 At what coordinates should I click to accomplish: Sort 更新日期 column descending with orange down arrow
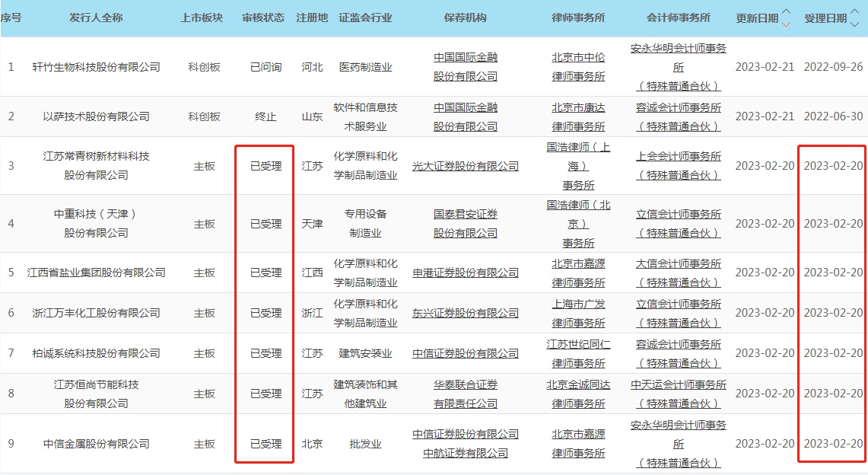click(x=786, y=24)
